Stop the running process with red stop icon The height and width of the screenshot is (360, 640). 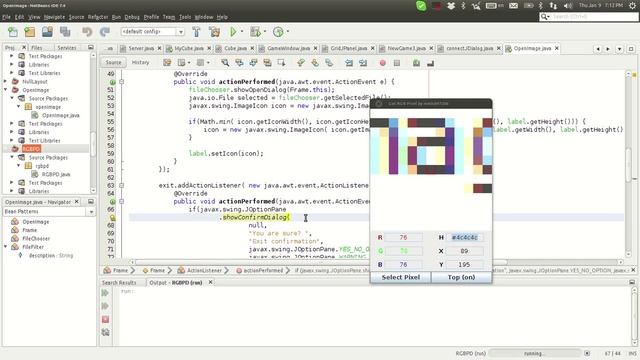(105, 319)
